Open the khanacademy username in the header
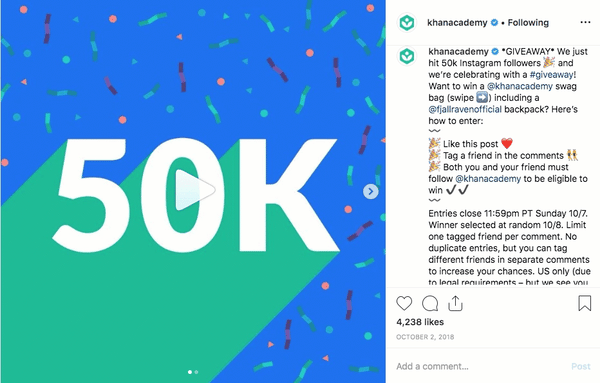600x383 pixels. tap(457, 23)
